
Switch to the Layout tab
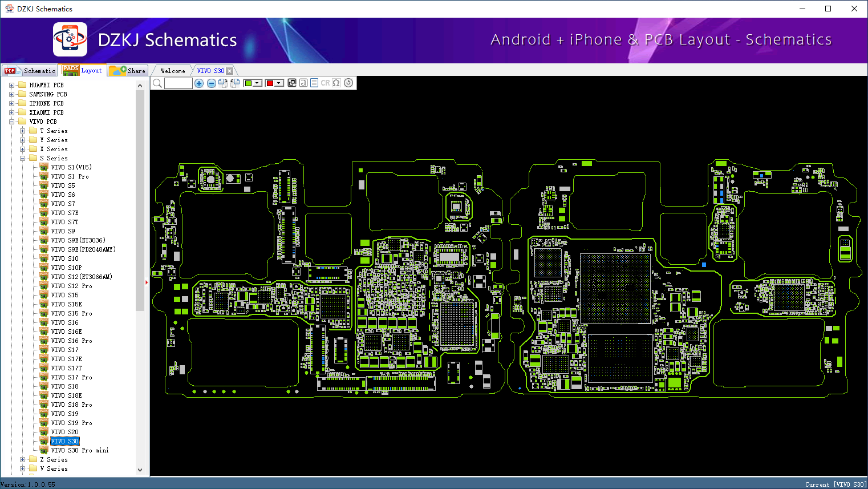[83, 70]
